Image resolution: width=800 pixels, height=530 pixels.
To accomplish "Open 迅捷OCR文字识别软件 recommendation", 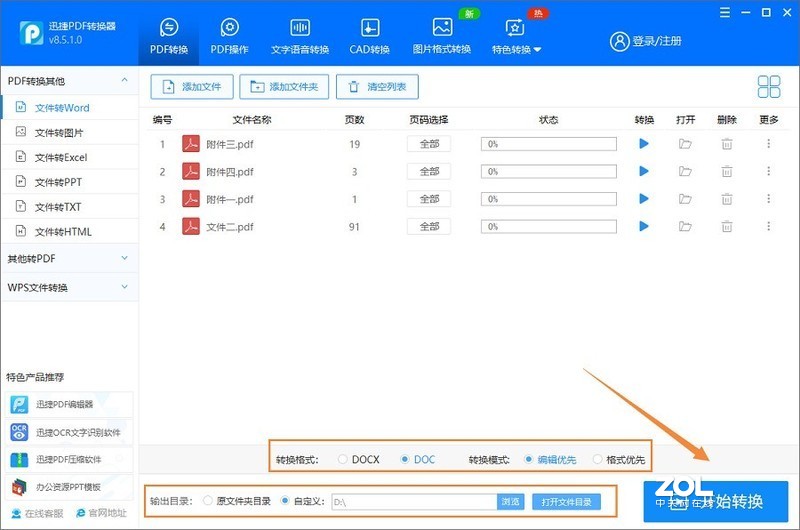I will pos(69,433).
